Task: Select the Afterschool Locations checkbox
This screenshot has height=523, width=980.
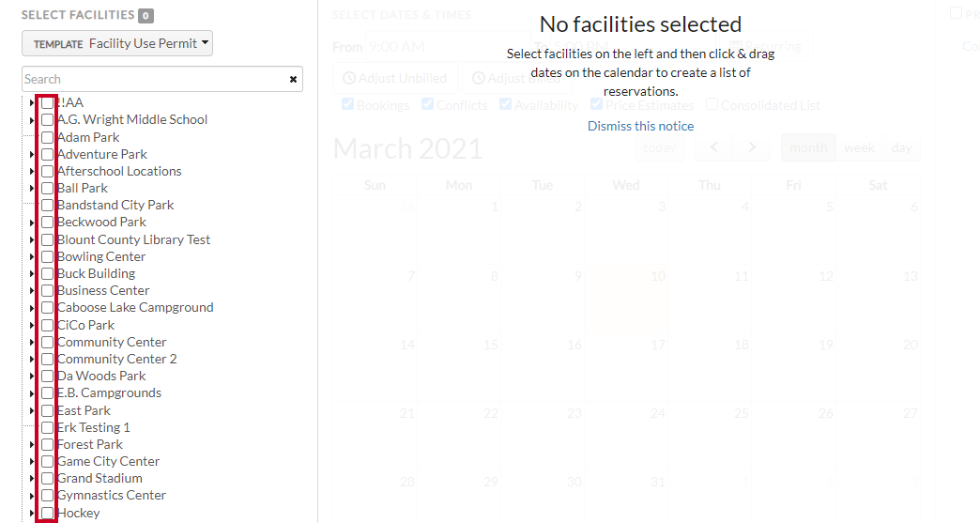Action: coord(48,171)
